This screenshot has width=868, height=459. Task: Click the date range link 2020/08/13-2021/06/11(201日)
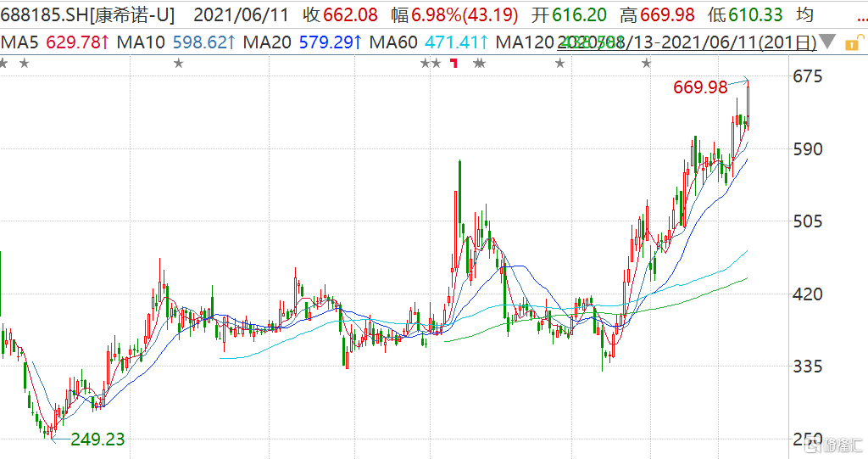[687, 42]
